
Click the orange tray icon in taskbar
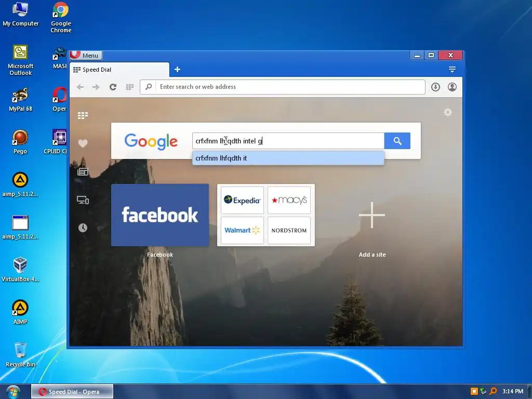(474, 392)
